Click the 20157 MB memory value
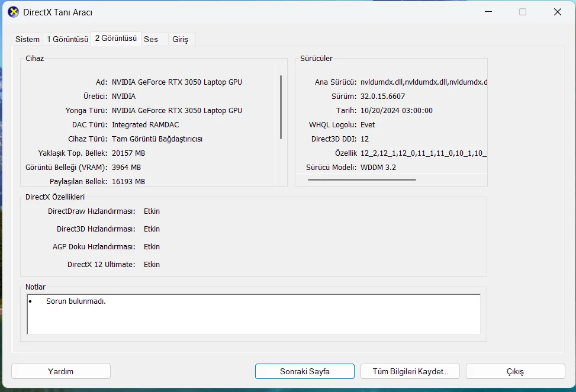This screenshot has width=576, height=392. (128, 153)
